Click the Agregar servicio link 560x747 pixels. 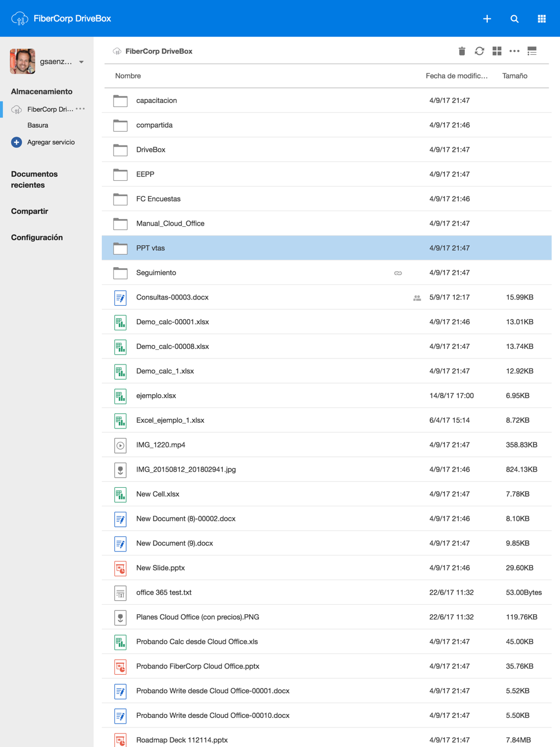click(x=51, y=142)
